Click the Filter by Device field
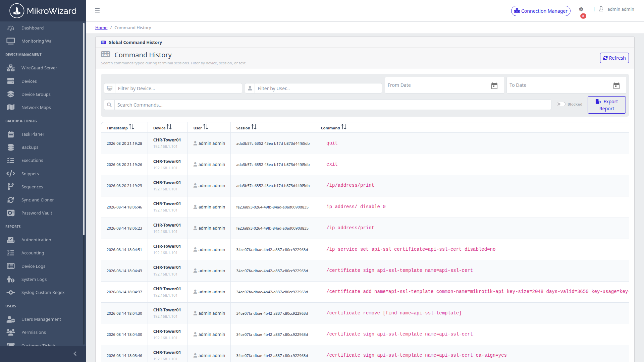This screenshot has width=644, height=362. (178, 88)
